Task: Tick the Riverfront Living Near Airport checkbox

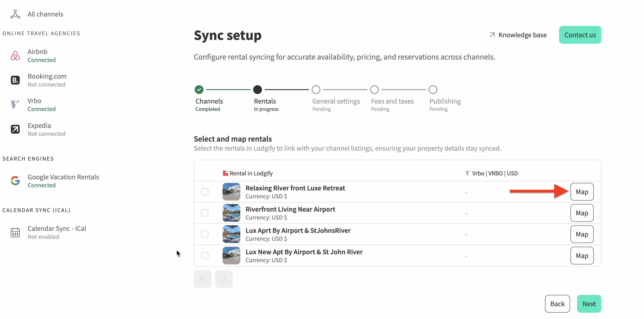Action: click(x=205, y=213)
